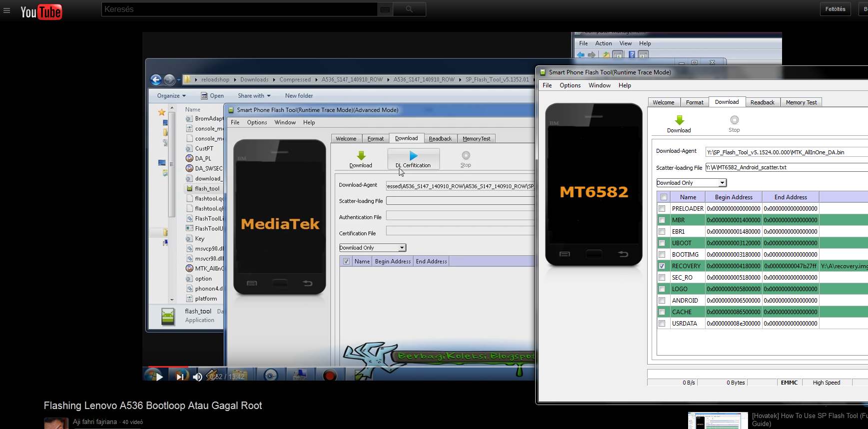The image size is (868, 429).
Task: Open the Organize dropdown in Explorer
Action: (171, 96)
